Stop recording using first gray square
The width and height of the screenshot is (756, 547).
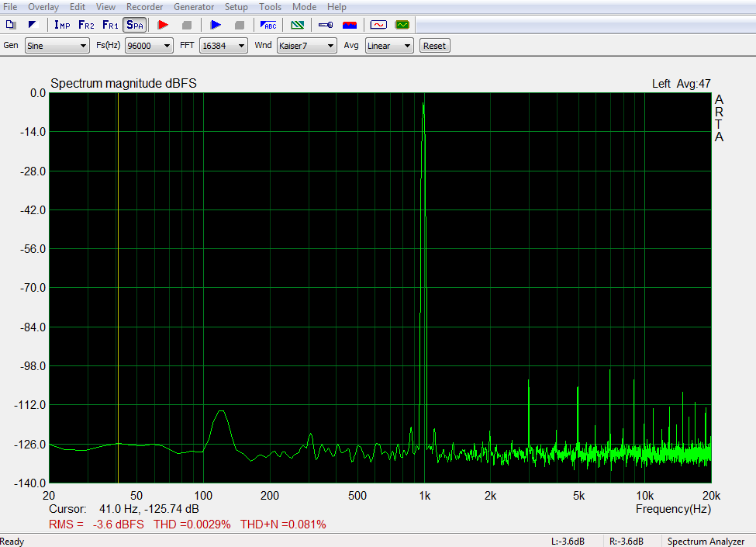(x=187, y=25)
